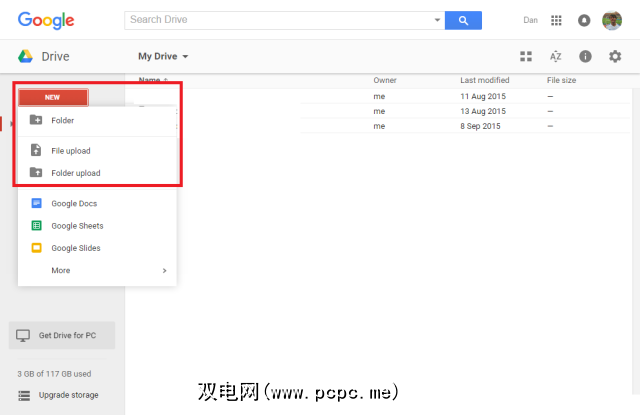The height and width of the screenshot is (415, 640).
Task: Show details with the info icon
Action: coord(585,56)
